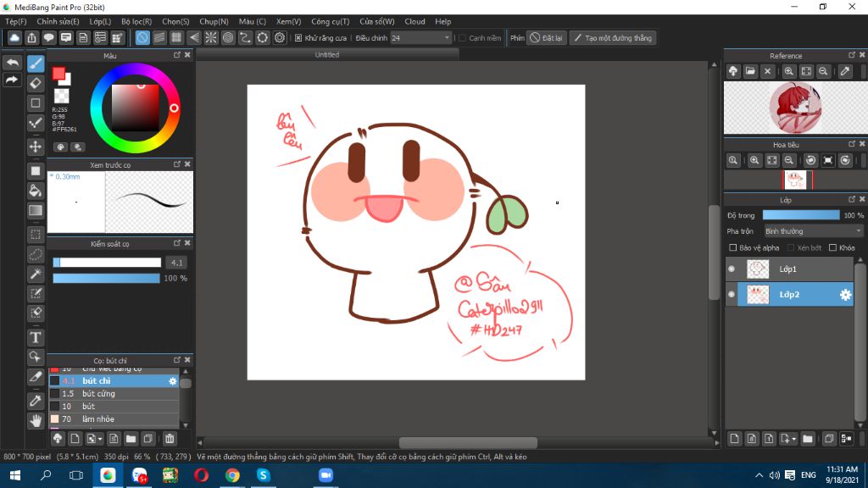Open the Tệp(F) menu
Viewport: 868px width, 488px height.
coord(15,21)
